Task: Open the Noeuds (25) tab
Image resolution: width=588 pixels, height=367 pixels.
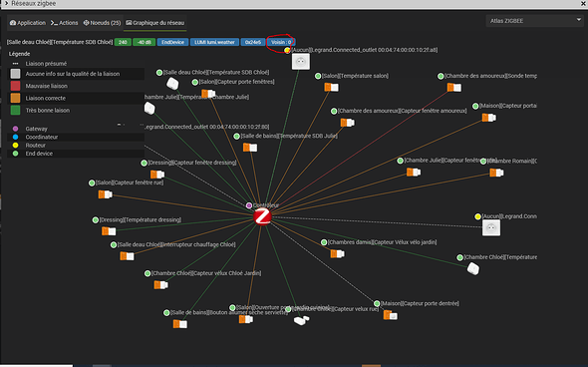Action: (x=102, y=23)
